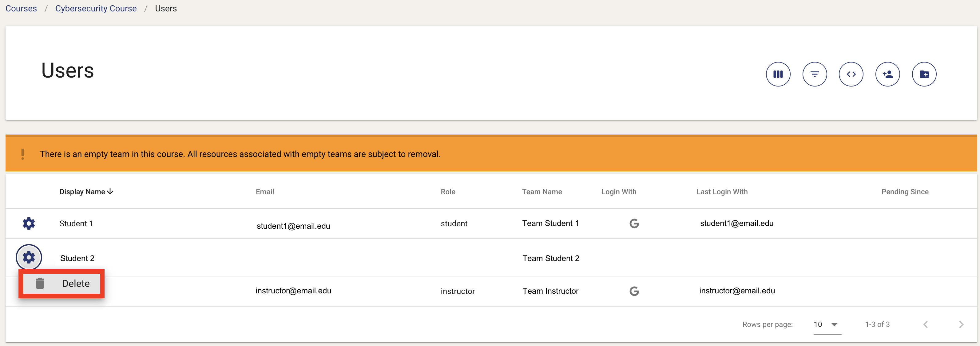Sort by Display Name column header
The height and width of the screenshot is (346, 980).
82,192
